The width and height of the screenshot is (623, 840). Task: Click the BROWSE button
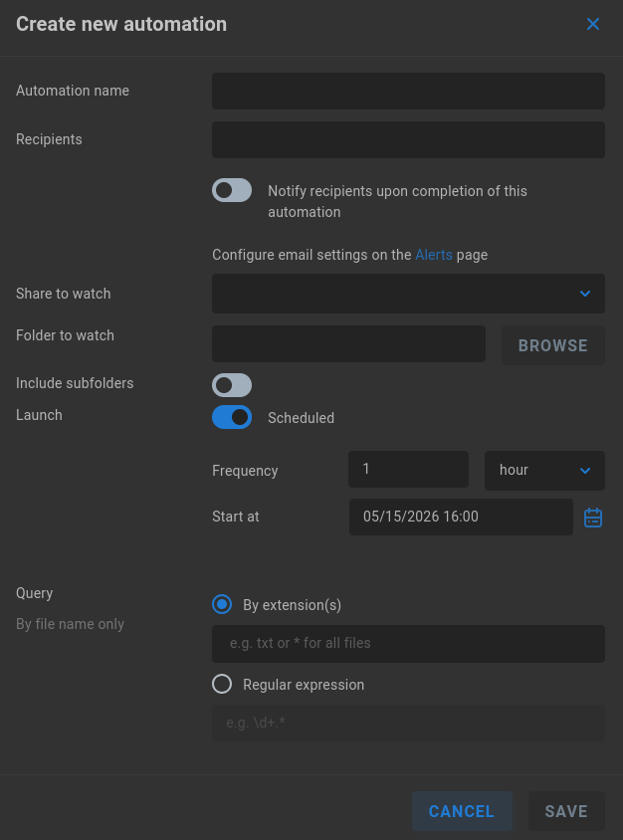coord(552,345)
